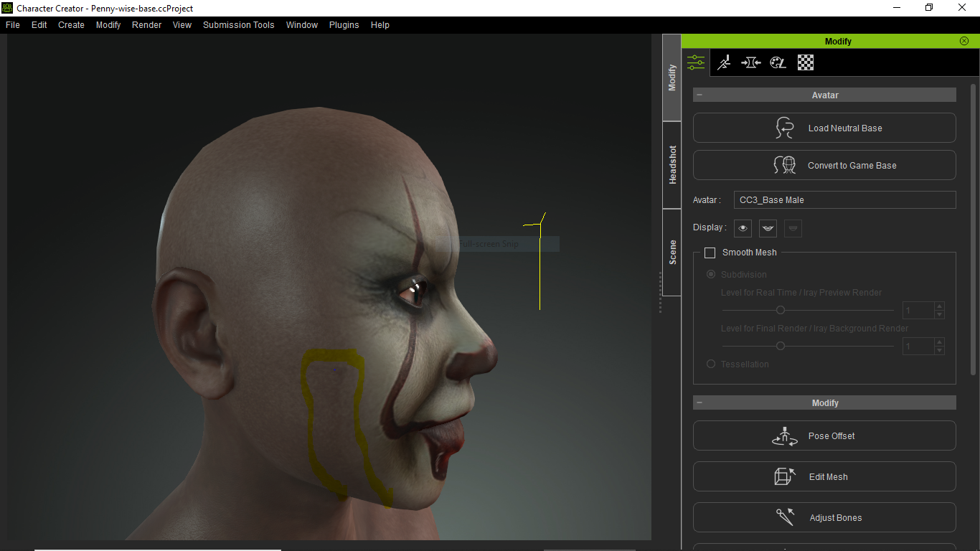Screen dimensions: 980x551
Task: Collapse the Avatar section
Action: [x=699, y=95]
